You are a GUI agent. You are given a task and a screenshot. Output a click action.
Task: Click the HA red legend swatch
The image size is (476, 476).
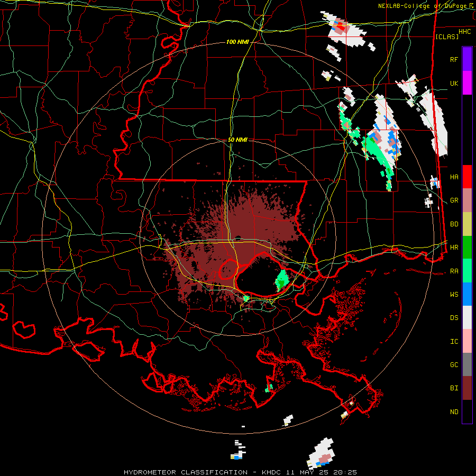[x=467, y=177]
